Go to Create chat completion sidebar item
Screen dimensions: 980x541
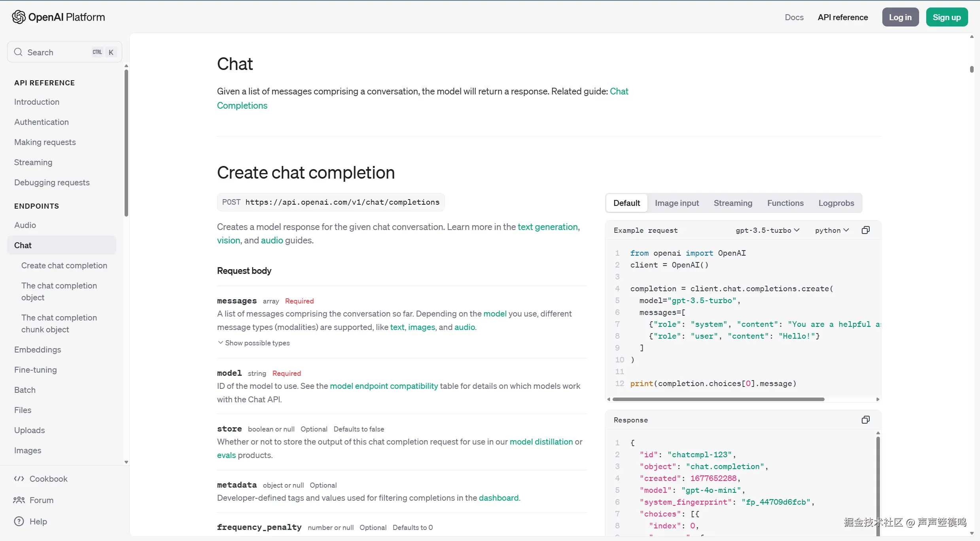point(64,266)
